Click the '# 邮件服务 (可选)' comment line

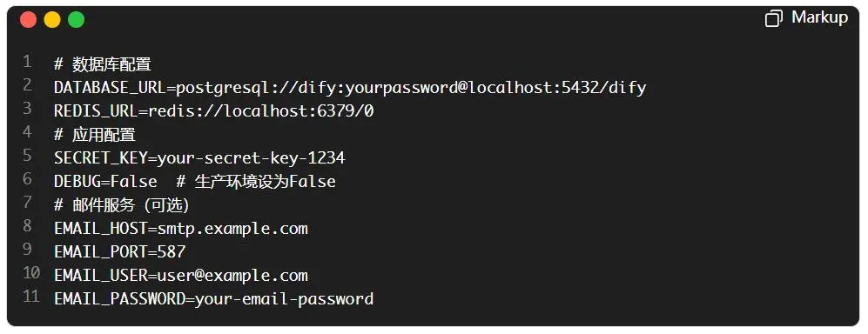[x=122, y=205]
